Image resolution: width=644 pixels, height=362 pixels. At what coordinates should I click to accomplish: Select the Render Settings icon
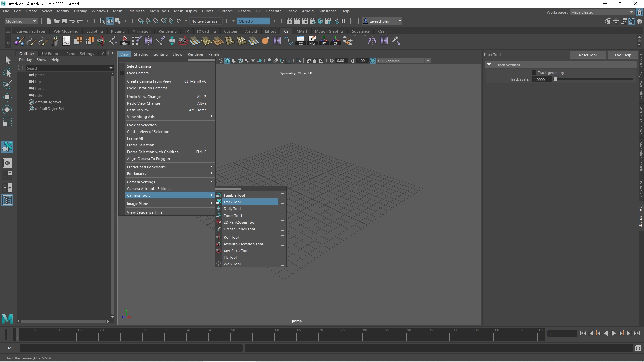(313, 21)
